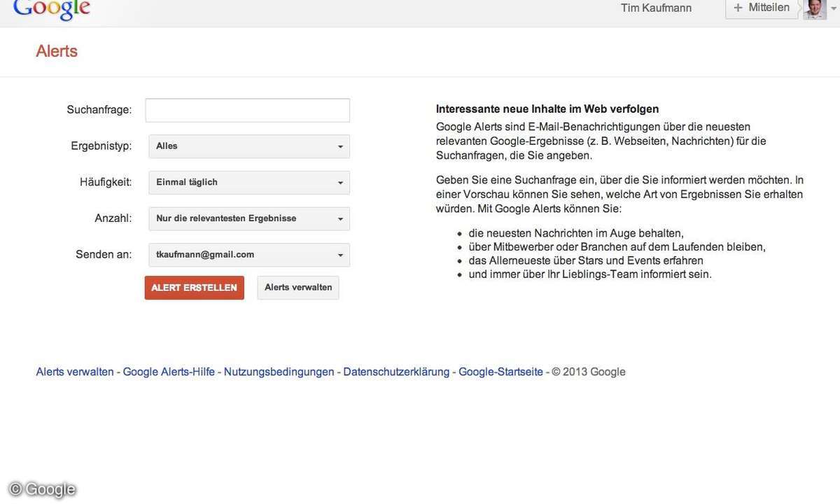Click the Häufigkeit label text
Screen dimensions: 840x504
click(x=106, y=182)
